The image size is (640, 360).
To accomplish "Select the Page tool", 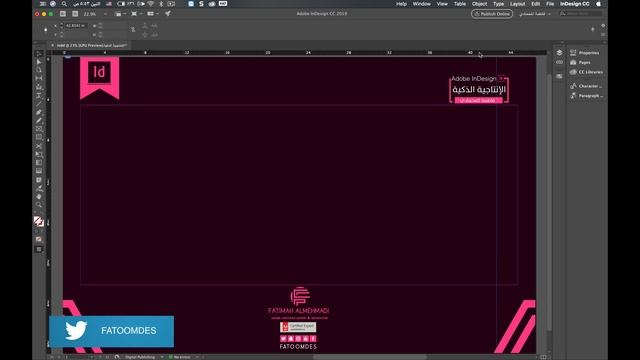I will [39, 70].
